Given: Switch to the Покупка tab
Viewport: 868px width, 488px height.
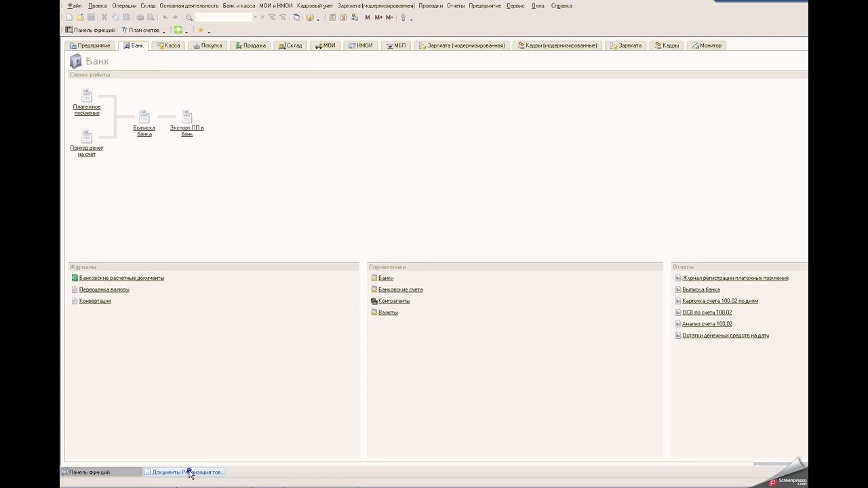Looking at the screenshot, I should pyautogui.click(x=208, y=45).
